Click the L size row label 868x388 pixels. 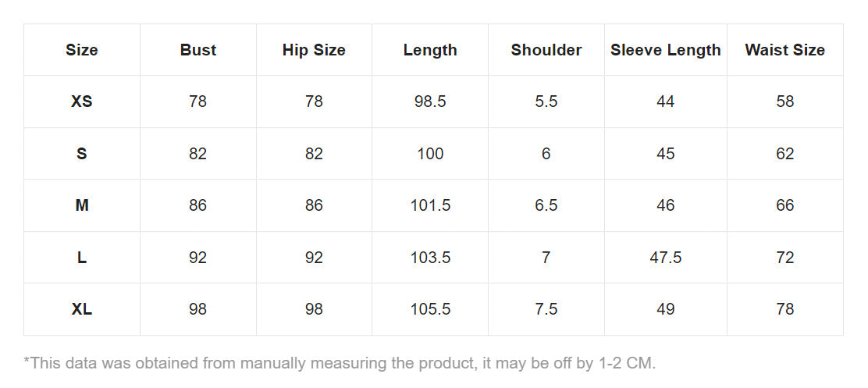pyautogui.click(x=82, y=258)
